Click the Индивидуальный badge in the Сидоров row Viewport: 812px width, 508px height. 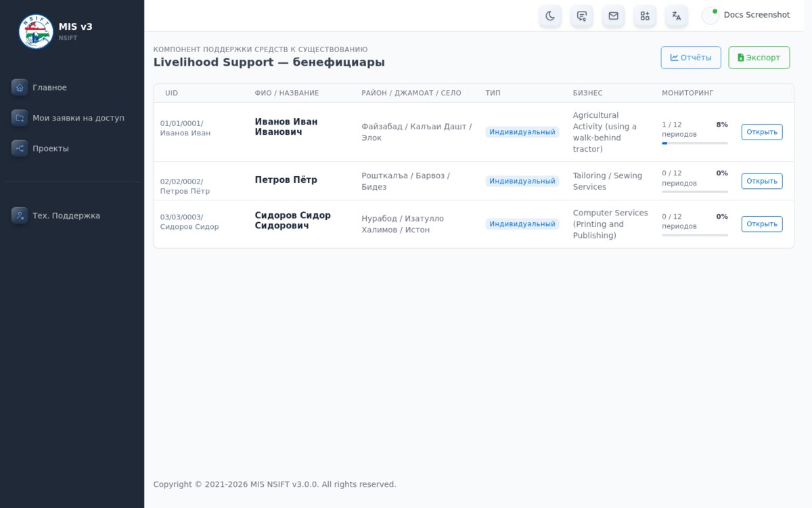[x=522, y=224]
